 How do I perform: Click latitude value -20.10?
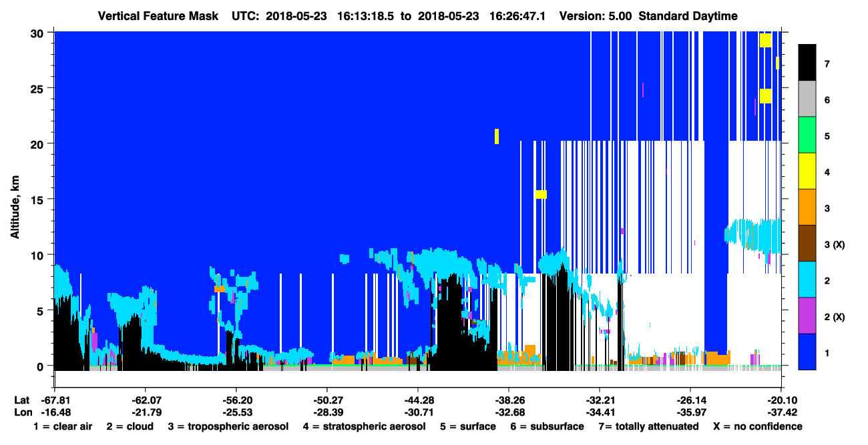tap(781, 400)
